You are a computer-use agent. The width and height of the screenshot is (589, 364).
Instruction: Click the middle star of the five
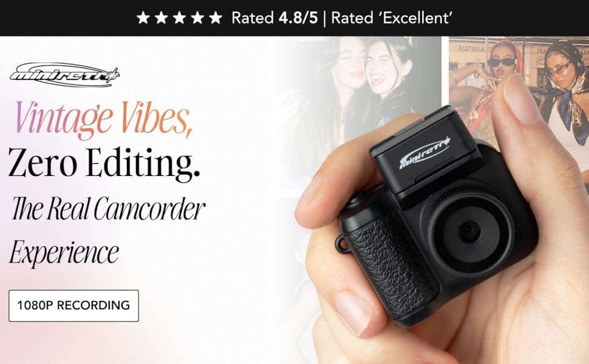179,18
